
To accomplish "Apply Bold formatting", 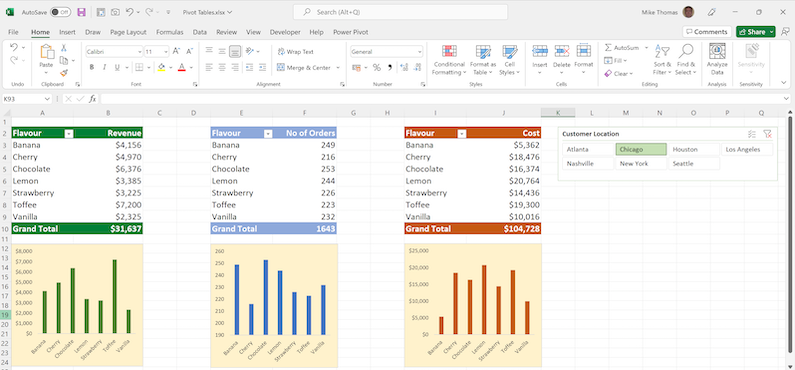I will click(x=92, y=67).
